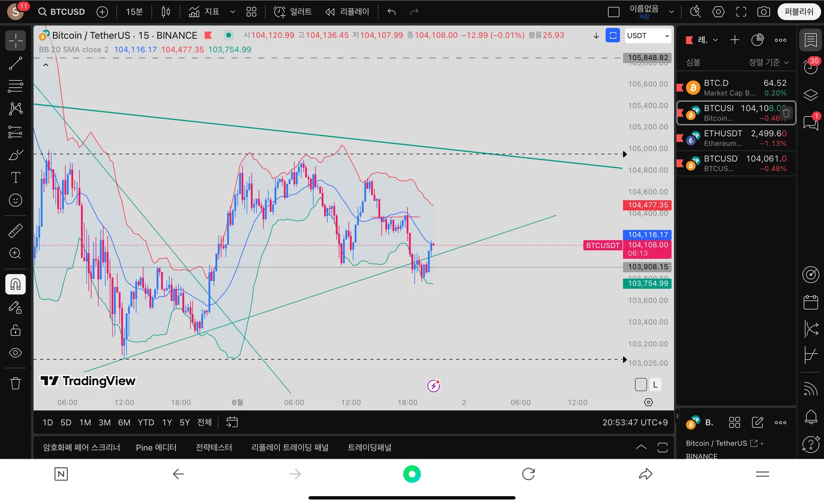Open the indicators menu
Image resolution: width=824 pixels, height=504 pixels.
pyautogui.click(x=204, y=12)
